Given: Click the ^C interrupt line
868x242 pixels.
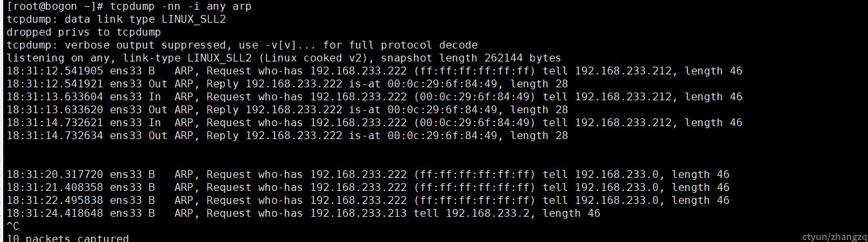Looking at the screenshot, I should coord(13,226).
